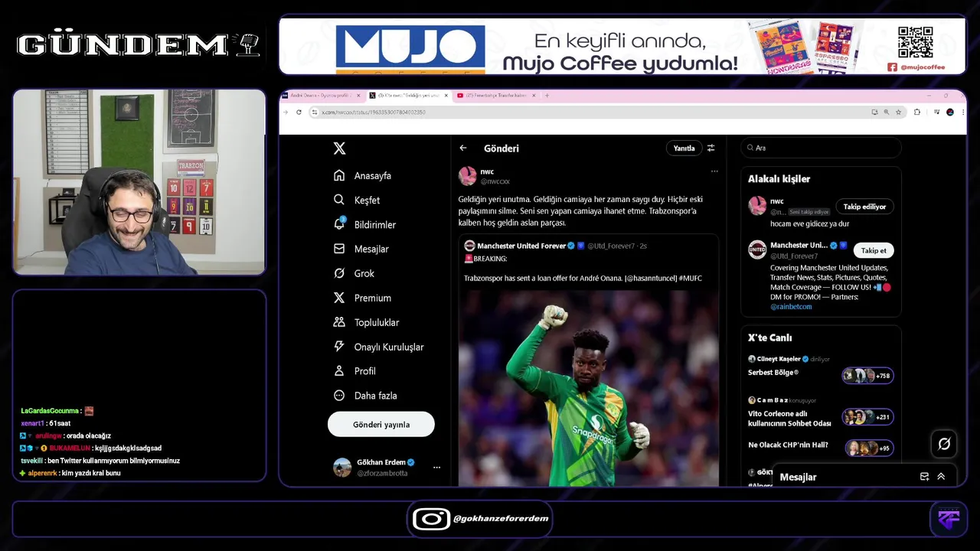Open Chrome profile avatar
The width and height of the screenshot is (980, 551).
pos(950,112)
